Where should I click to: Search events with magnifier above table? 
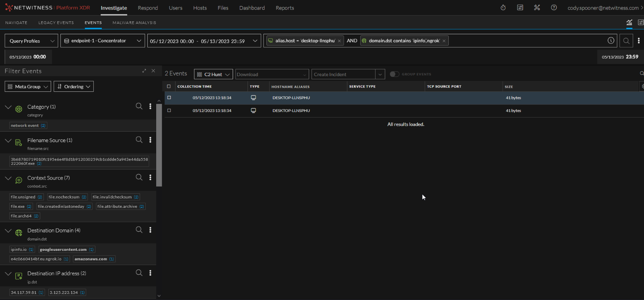[x=642, y=73]
